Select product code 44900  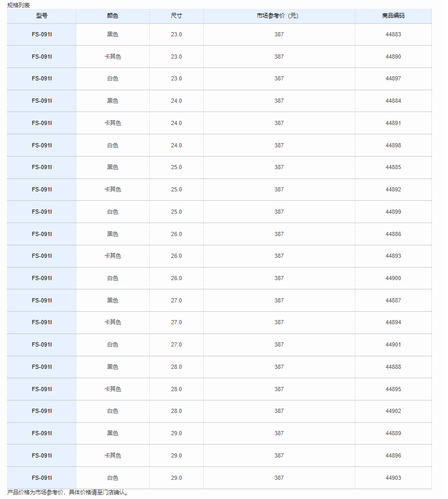click(393, 278)
